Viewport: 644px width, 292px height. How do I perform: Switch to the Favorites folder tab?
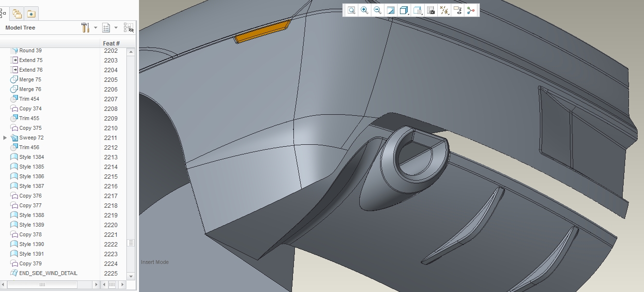tap(31, 14)
